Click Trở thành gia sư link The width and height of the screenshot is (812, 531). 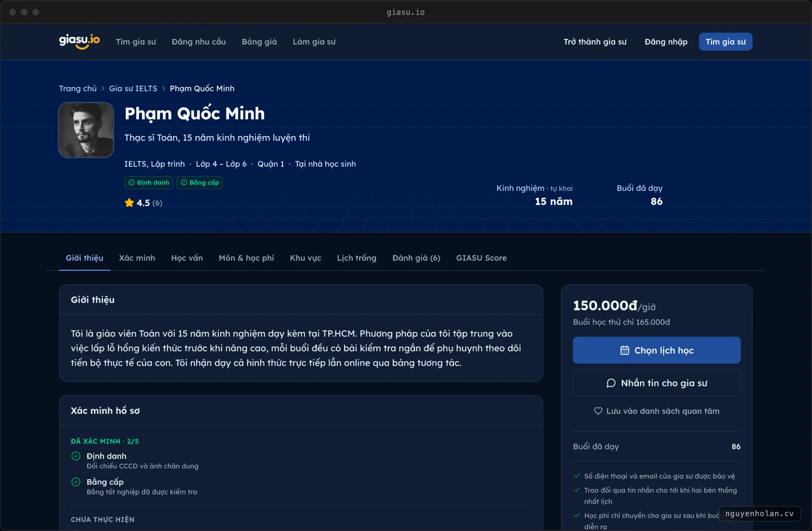coord(595,42)
